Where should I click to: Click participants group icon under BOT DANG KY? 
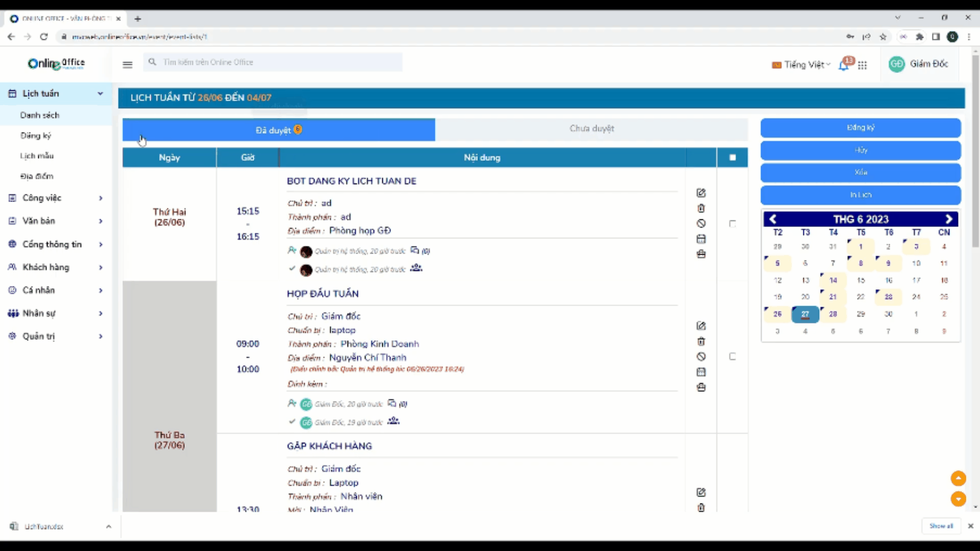[x=416, y=268]
